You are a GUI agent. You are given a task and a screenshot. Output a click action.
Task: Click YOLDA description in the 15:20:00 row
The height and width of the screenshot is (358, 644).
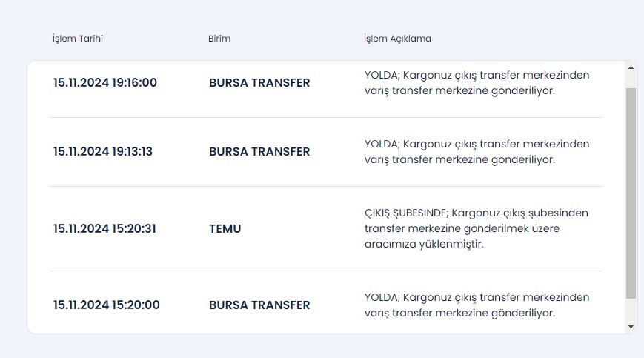click(x=477, y=305)
